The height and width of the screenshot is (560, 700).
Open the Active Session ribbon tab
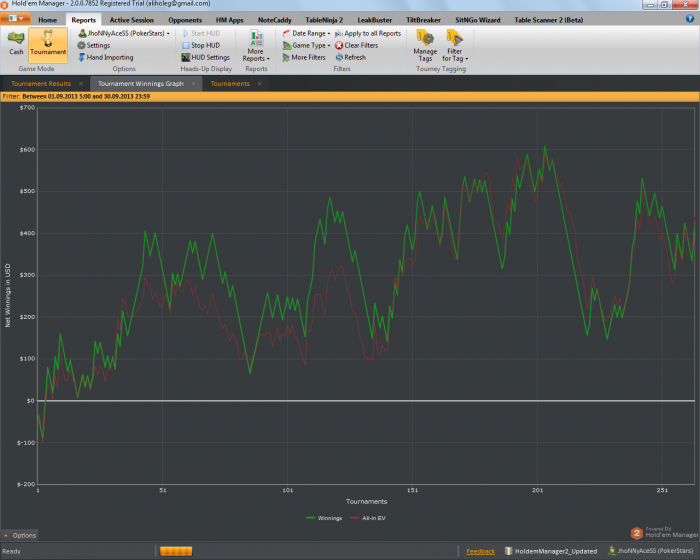point(132,19)
